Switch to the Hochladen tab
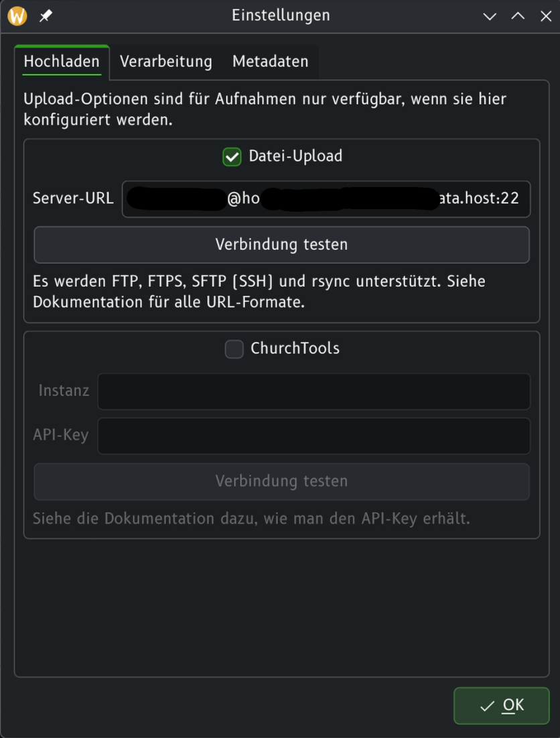The image size is (560, 738). [x=62, y=62]
